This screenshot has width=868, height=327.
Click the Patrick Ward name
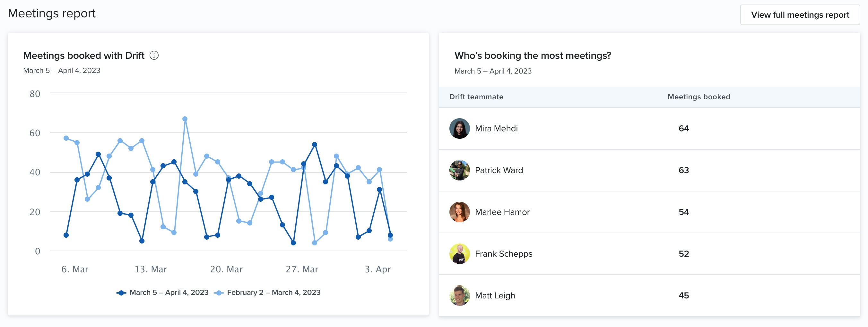(x=499, y=170)
